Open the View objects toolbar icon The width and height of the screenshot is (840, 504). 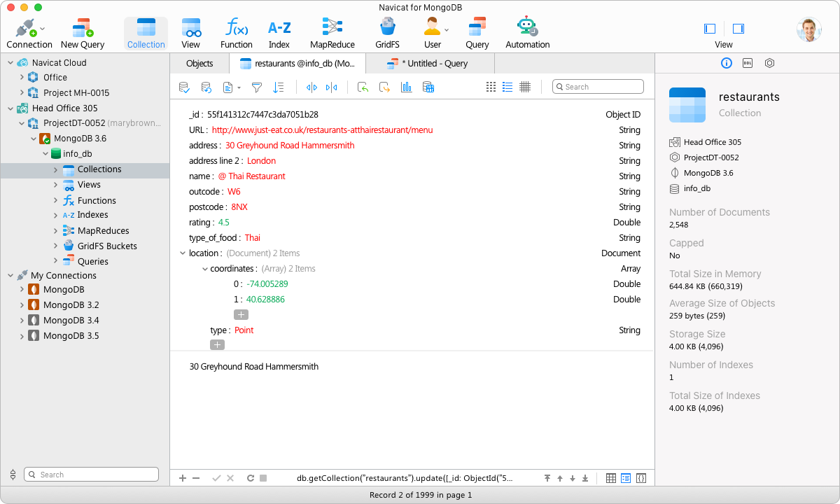point(190,34)
